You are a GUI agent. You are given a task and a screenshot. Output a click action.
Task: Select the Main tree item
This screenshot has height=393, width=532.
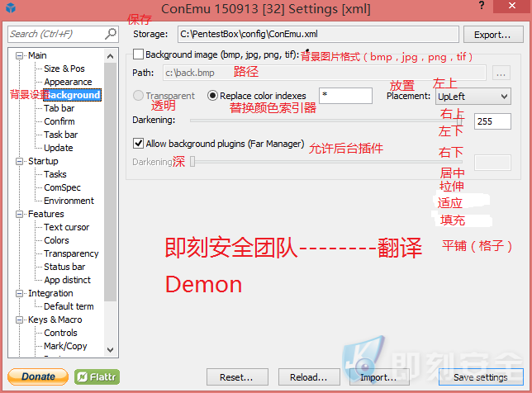(37, 55)
